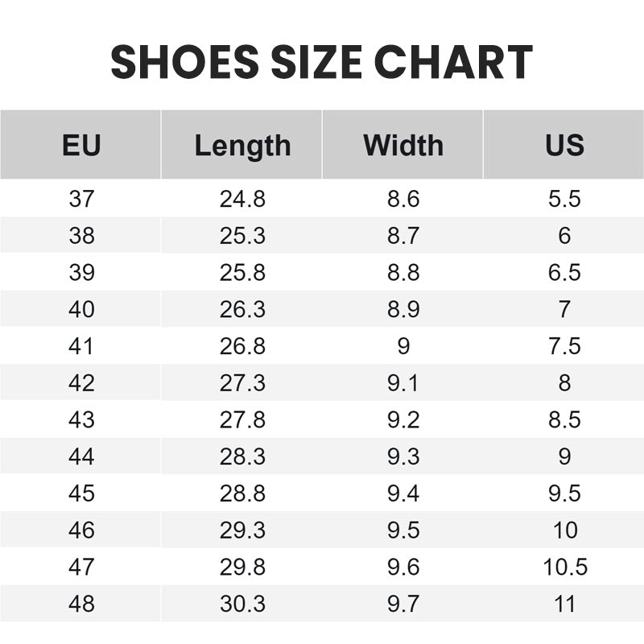Select EU size 45 cell

[81, 493]
